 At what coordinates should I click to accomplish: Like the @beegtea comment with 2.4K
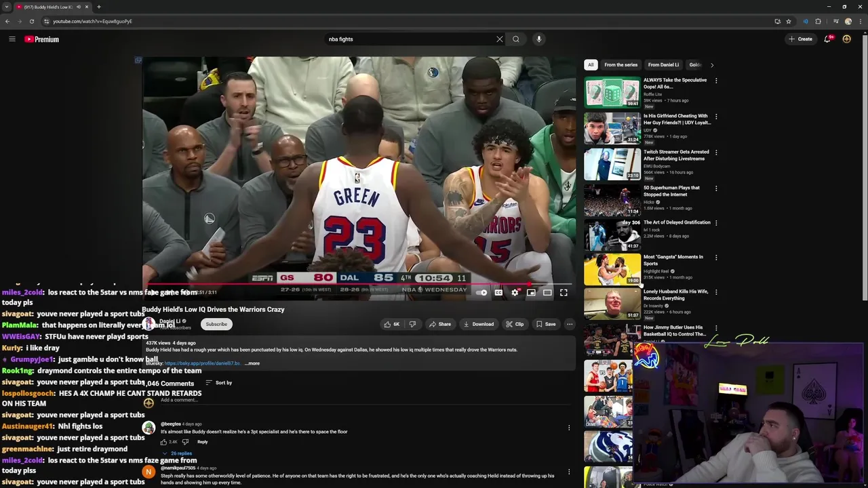click(x=165, y=442)
